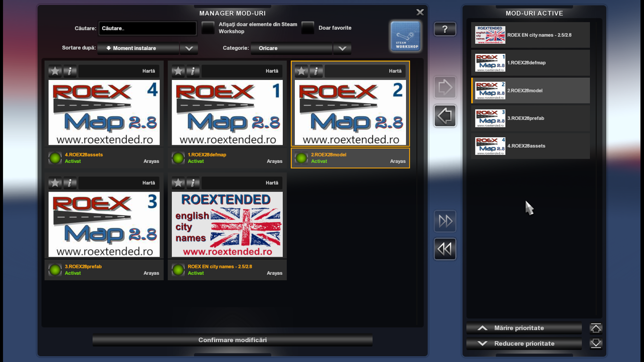Select 1.ROEX28defmap in active mods list
The height and width of the screenshot is (362, 644).
click(x=531, y=63)
